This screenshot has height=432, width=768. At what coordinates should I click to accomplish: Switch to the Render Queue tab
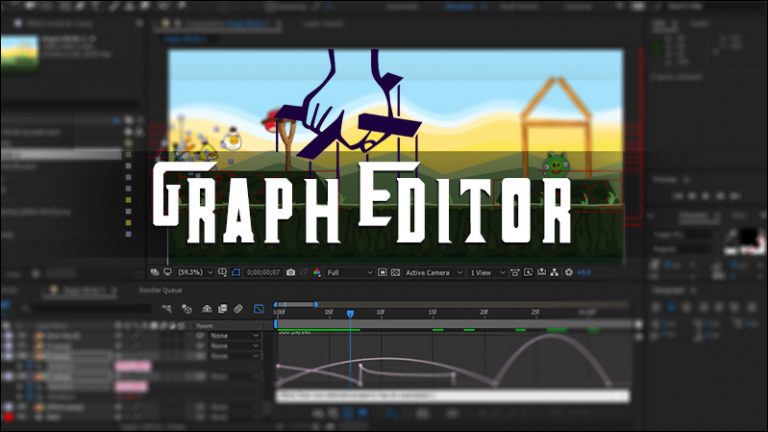click(x=160, y=290)
